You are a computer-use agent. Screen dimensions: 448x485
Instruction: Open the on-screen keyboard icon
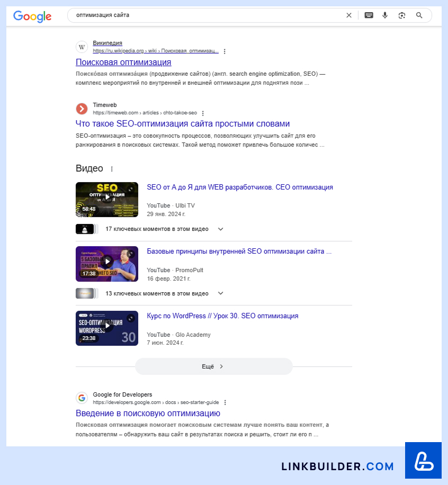[x=369, y=15]
